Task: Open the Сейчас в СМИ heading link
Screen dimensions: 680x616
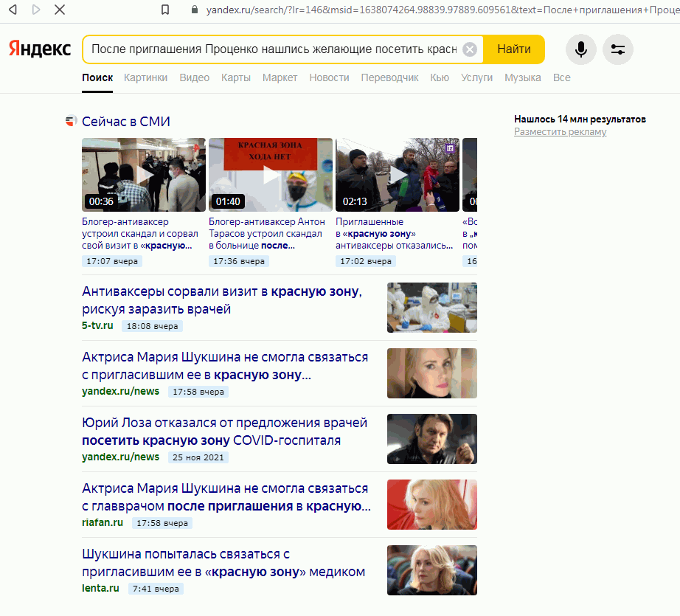Action: 126,122
